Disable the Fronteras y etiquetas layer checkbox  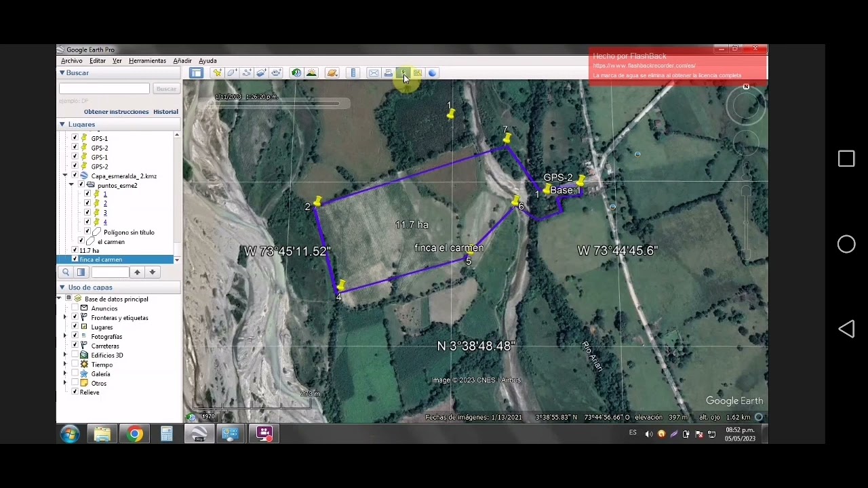tap(75, 317)
